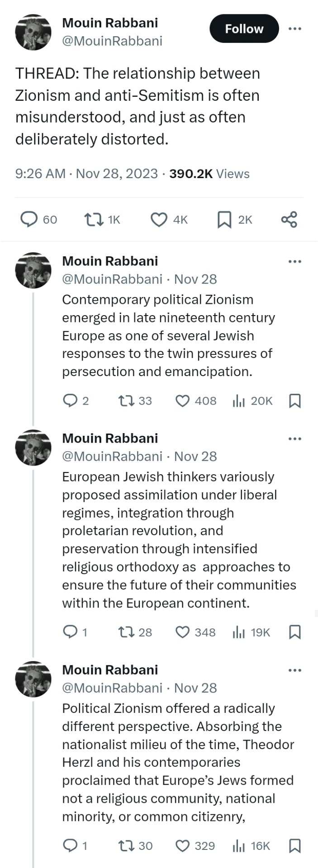Reply to the 'Contemporary political Zionism' tweet
The width and height of the screenshot is (318, 868).
70,401
